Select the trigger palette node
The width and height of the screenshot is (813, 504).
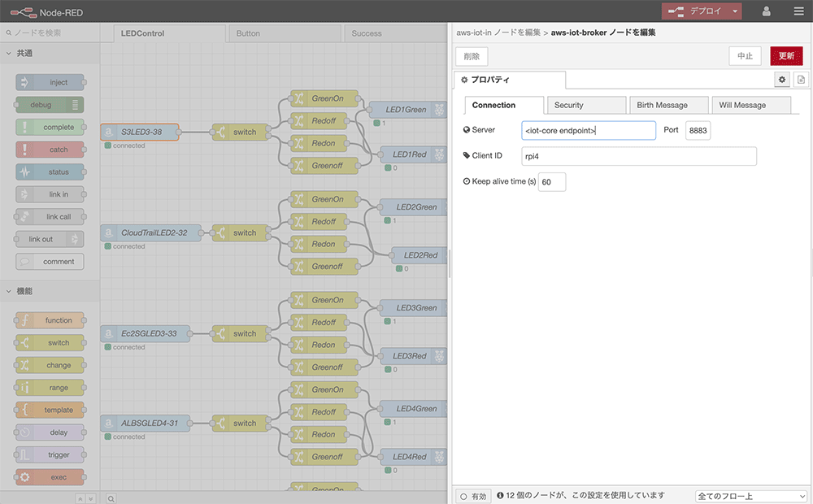pyautogui.click(x=50, y=454)
